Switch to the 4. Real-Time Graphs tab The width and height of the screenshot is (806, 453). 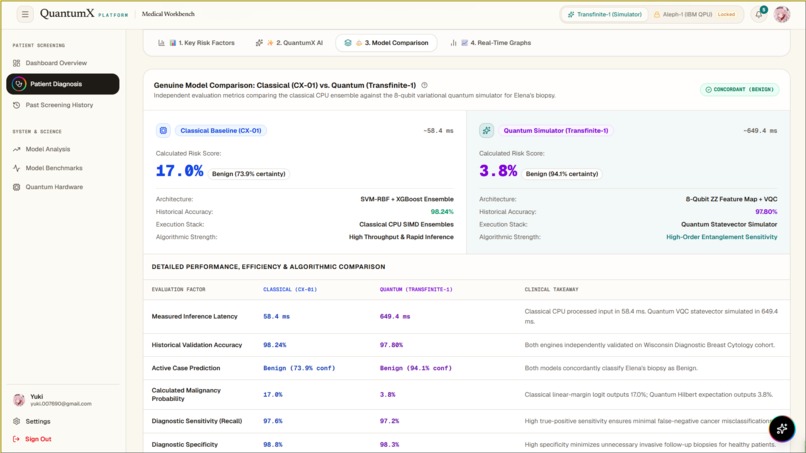(x=491, y=43)
